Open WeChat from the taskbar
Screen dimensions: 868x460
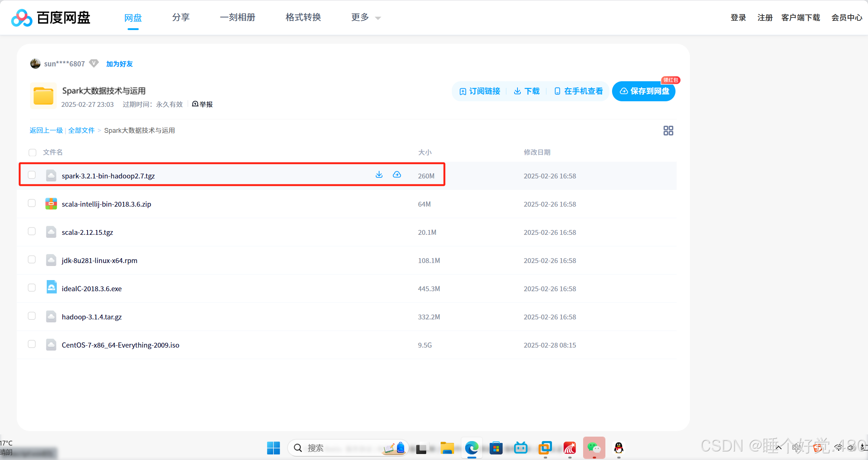coord(594,448)
